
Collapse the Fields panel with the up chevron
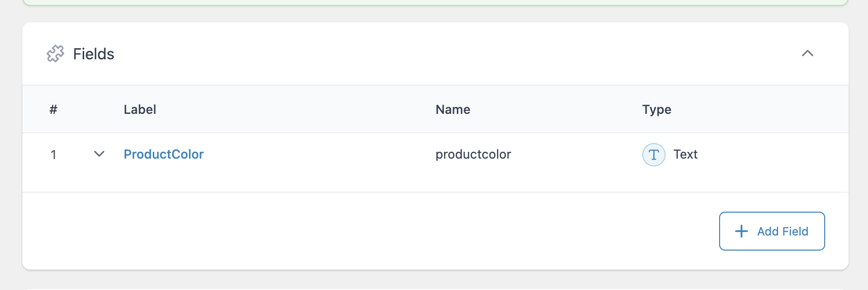point(808,53)
